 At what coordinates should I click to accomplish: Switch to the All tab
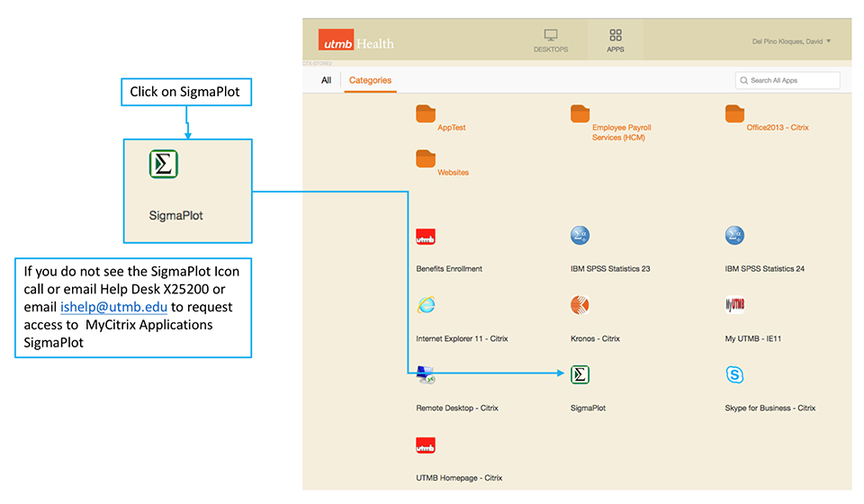point(326,80)
